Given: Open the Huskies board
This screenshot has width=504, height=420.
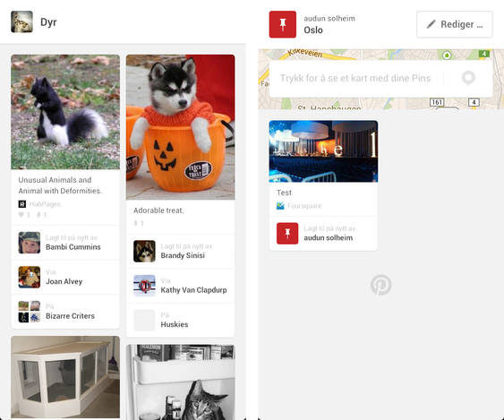Looking at the screenshot, I should [175, 324].
